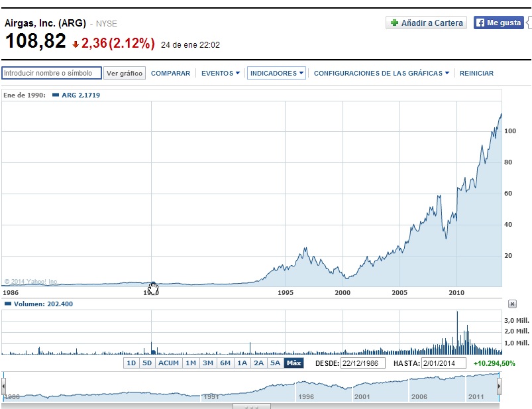The image size is (532, 409).
Task: Select the 1M time range
Action: [x=191, y=363]
